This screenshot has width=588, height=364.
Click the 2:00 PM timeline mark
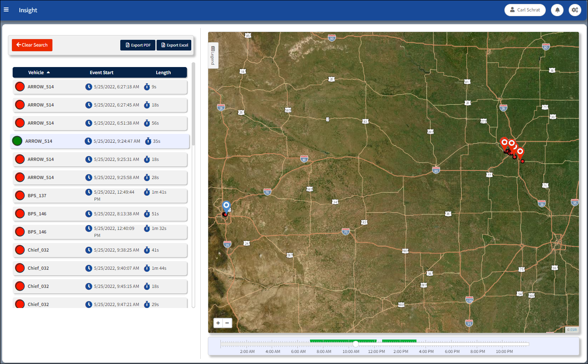(401, 351)
